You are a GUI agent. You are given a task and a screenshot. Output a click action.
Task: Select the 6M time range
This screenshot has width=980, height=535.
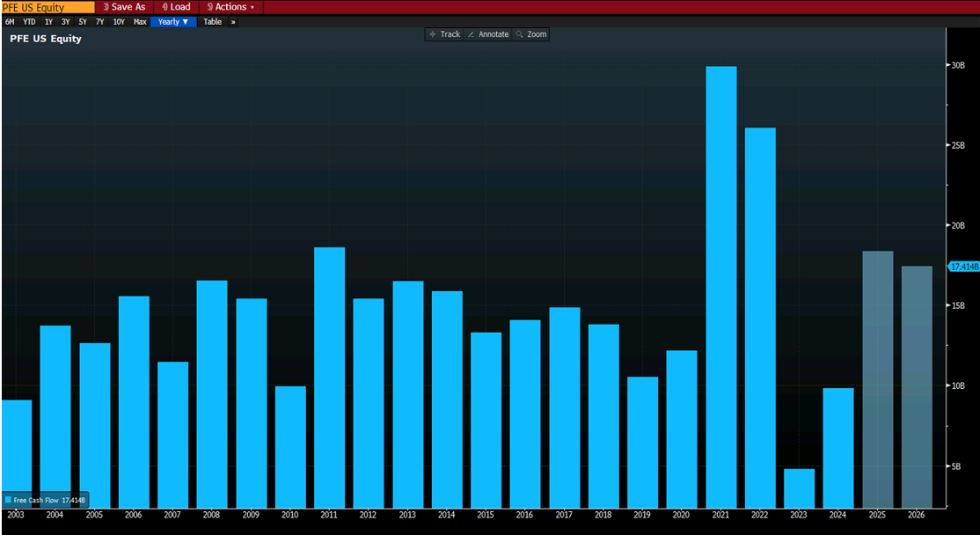click(10, 22)
